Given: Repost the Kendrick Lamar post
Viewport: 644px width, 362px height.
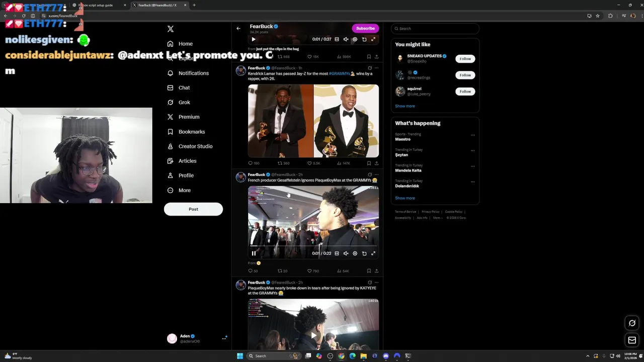Looking at the screenshot, I should click(284, 163).
